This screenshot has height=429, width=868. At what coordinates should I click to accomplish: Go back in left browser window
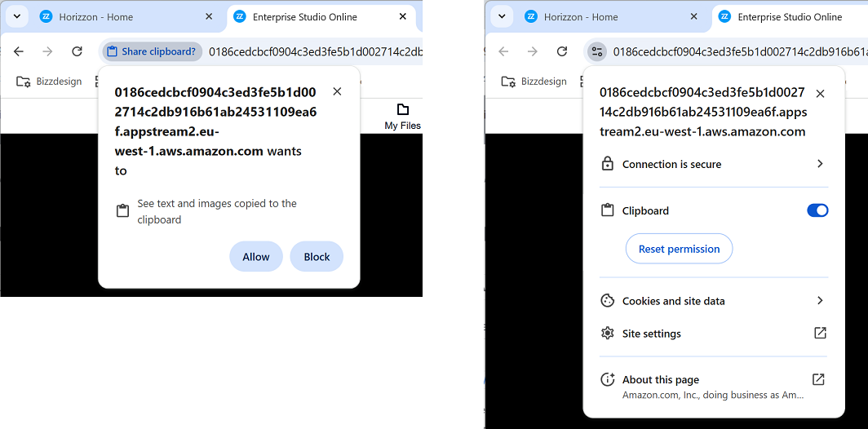tap(19, 51)
